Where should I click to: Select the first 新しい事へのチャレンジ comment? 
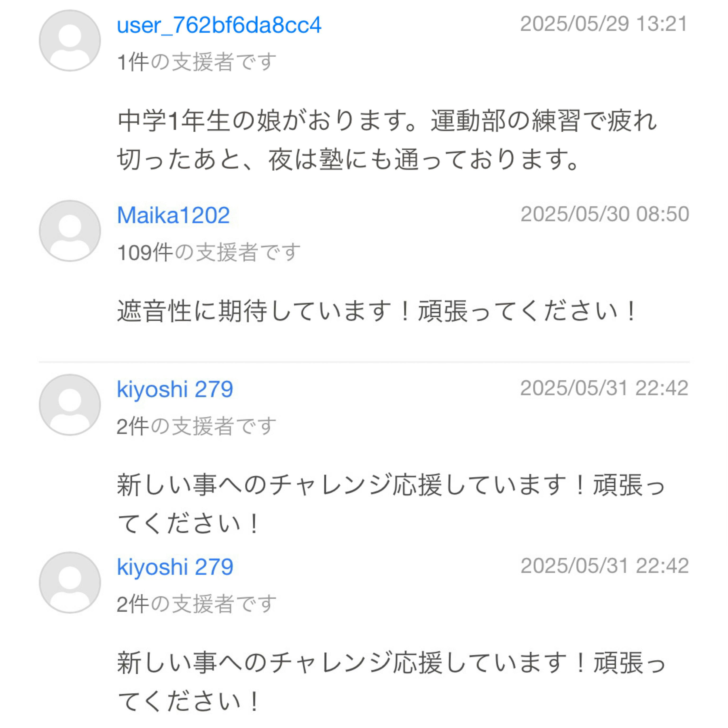point(390,504)
